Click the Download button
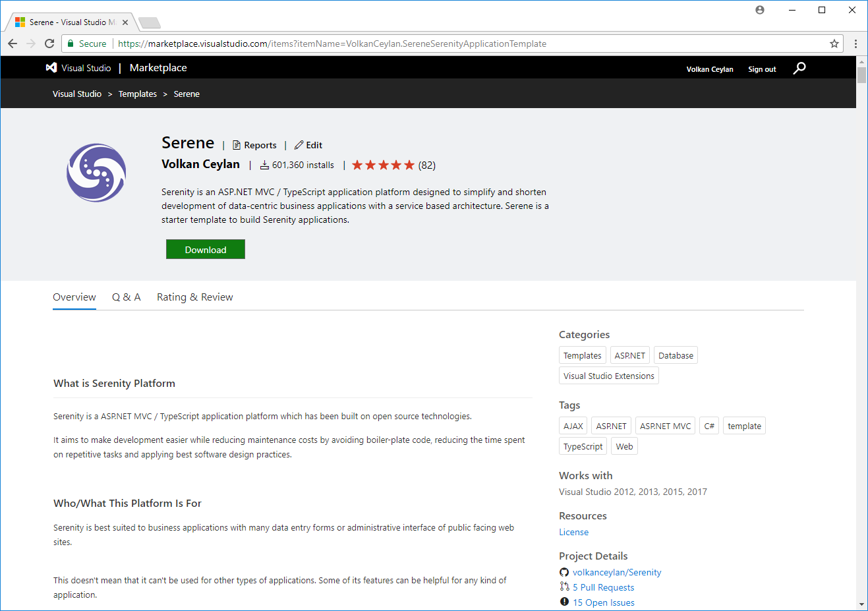 (205, 249)
